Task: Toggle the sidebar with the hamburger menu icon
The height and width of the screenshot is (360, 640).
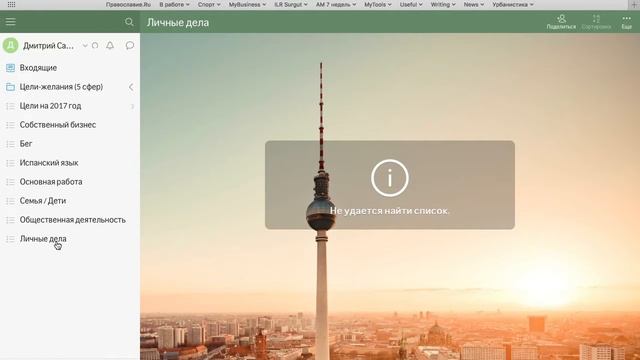Action: pyautogui.click(x=11, y=22)
